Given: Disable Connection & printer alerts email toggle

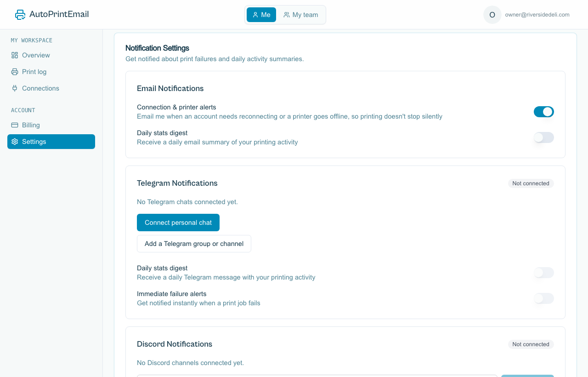Looking at the screenshot, I should coord(544,112).
